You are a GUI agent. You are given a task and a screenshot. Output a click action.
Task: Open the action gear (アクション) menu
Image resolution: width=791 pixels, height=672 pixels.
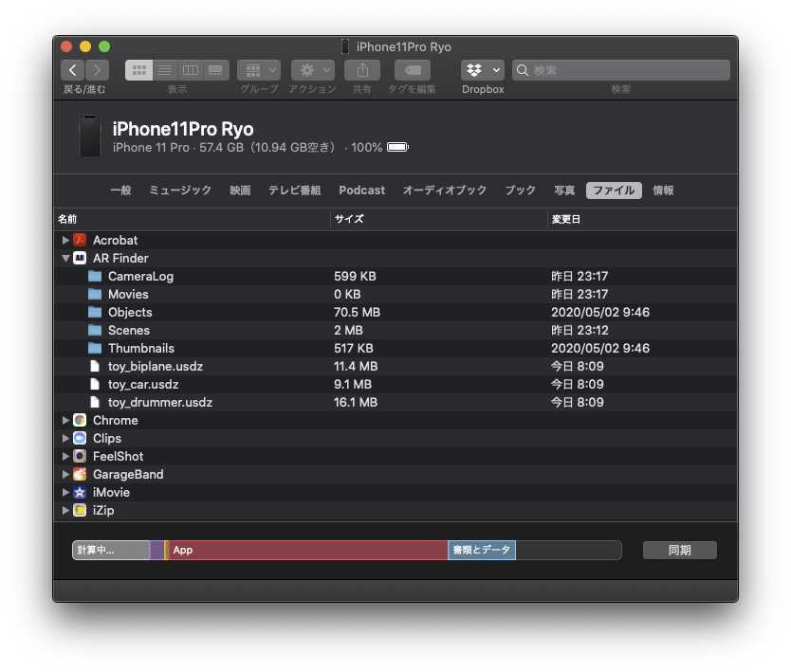313,70
